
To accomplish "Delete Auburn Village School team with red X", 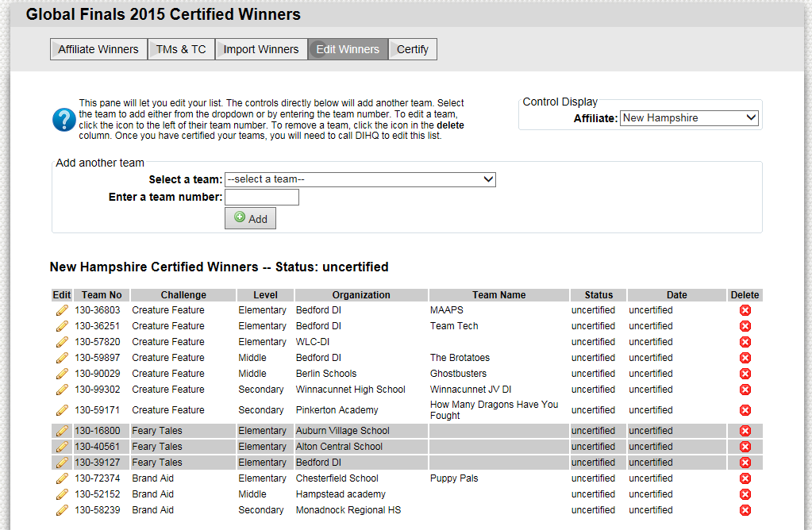I will (x=745, y=431).
